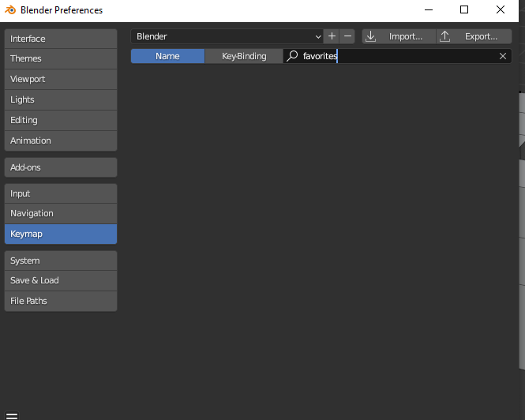Image resolution: width=525 pixels, height=420 pixels.
Task: Minimize the Blender Preferences window
Action: click(429, 10)
